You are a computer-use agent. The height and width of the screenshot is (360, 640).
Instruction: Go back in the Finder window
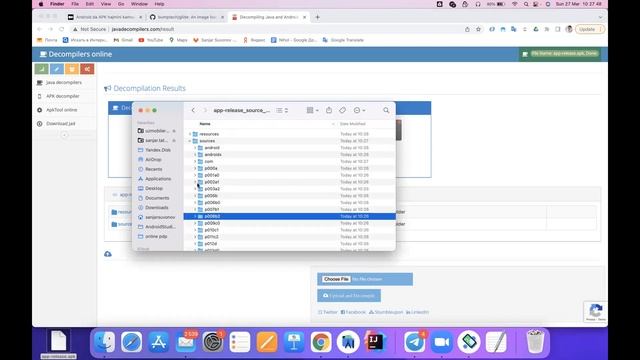193,110
